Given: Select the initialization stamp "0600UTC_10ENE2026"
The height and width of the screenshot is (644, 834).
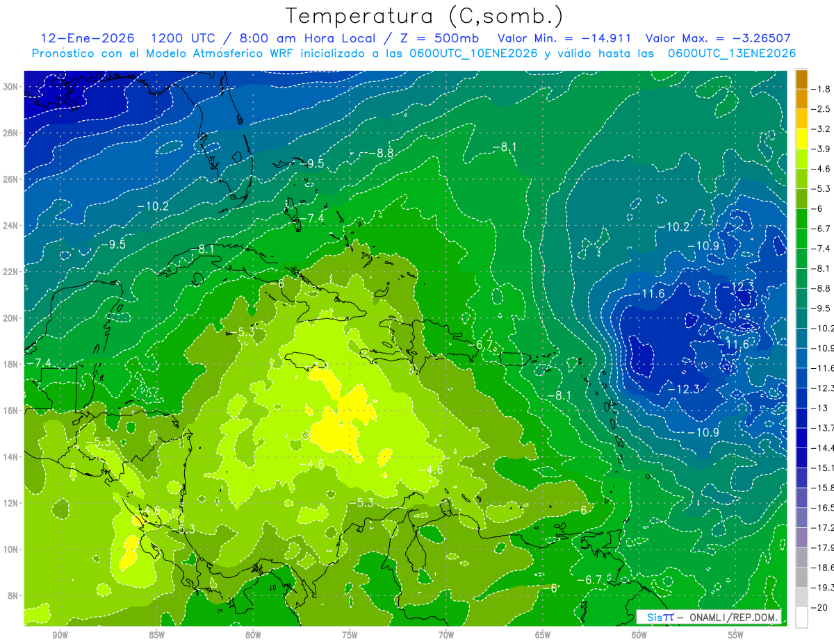Looking at the screenshot, I should [473, 53].
